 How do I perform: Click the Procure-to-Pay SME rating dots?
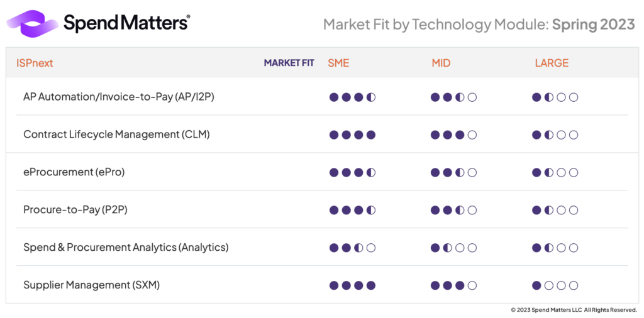pos(352,210)
